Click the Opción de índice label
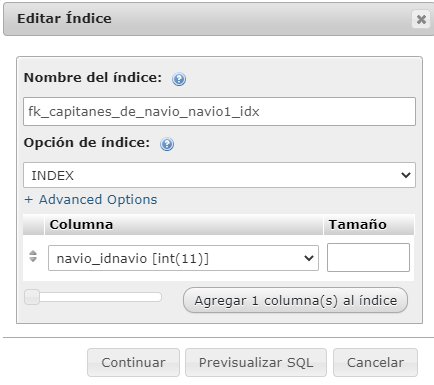 [87, 143]
